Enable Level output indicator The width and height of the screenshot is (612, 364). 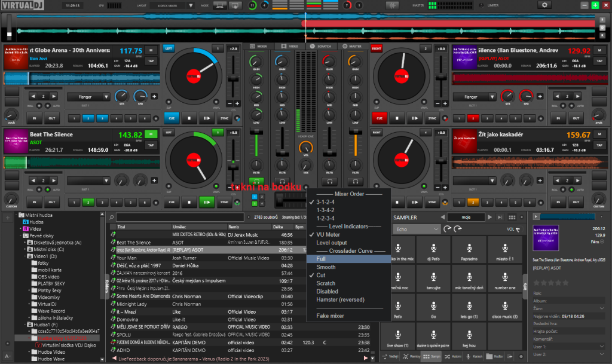(x=331, y=243)
